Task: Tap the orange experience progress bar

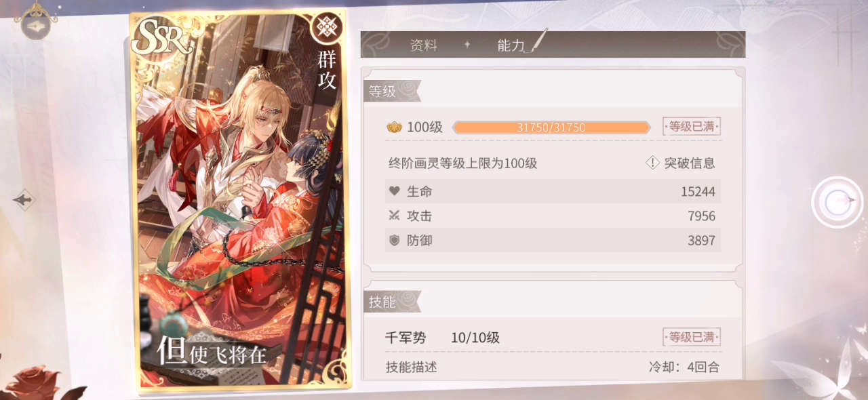Action: 551,127
